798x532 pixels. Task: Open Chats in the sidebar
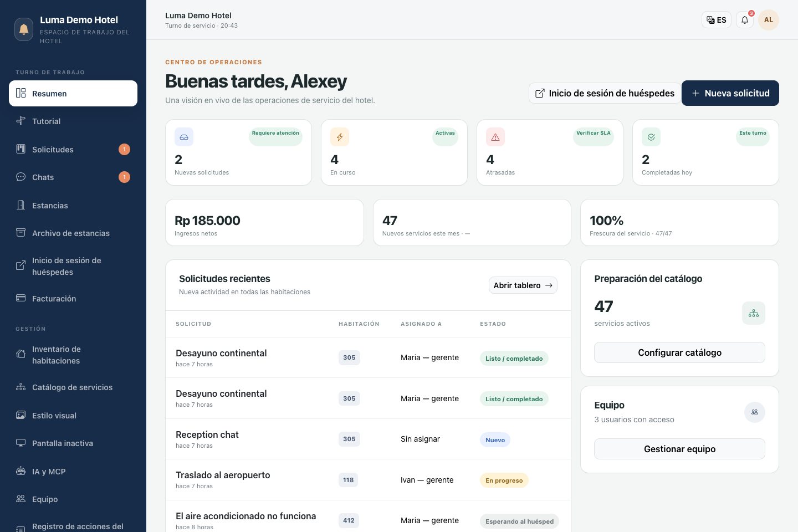click(x=73, y=177)
